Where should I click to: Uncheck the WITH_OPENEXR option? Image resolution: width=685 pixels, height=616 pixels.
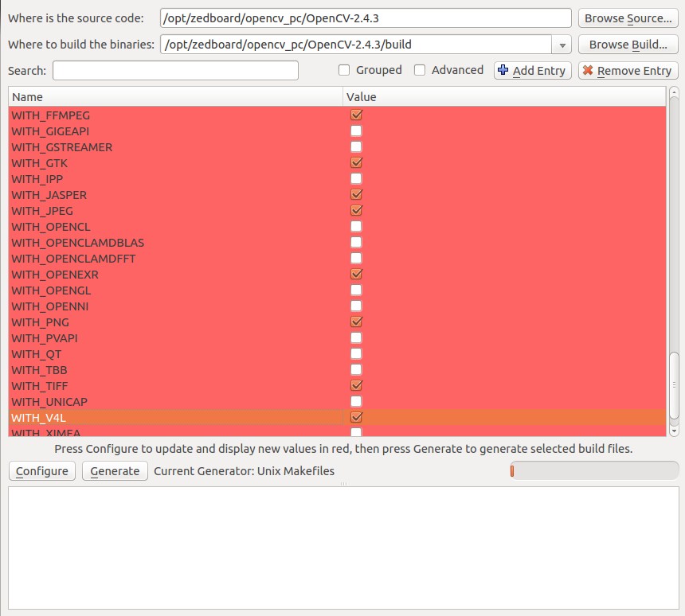pos(357,274)
